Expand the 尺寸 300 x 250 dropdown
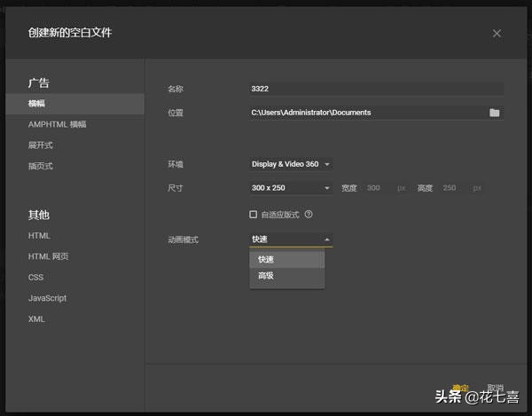The width and height of the screenshot is (532, 416). pos(291,188)
